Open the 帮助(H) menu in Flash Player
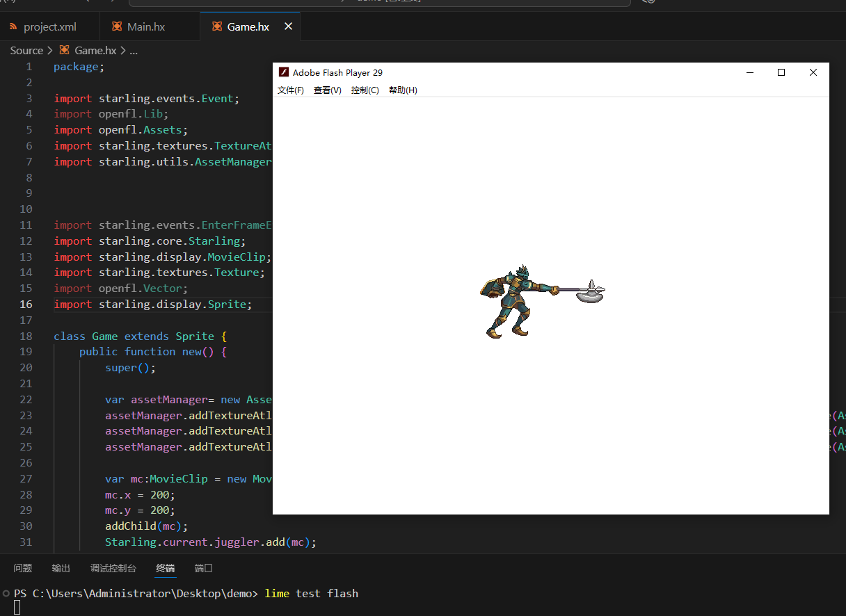 (x=403, y=90)
